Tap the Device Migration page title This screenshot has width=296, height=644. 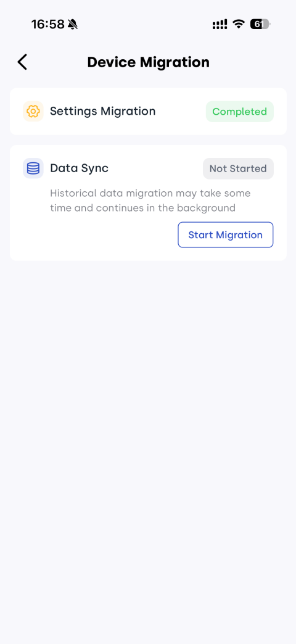pos(148,62)
